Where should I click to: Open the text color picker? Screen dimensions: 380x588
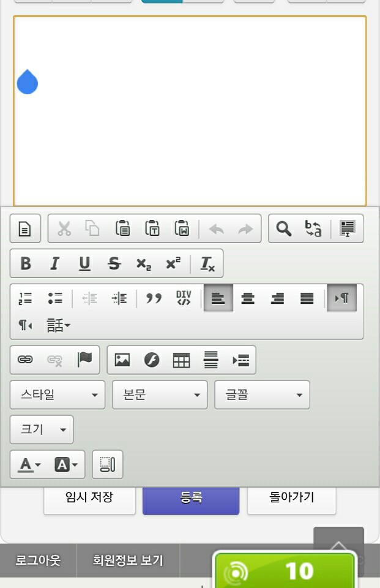pos(29,465)
